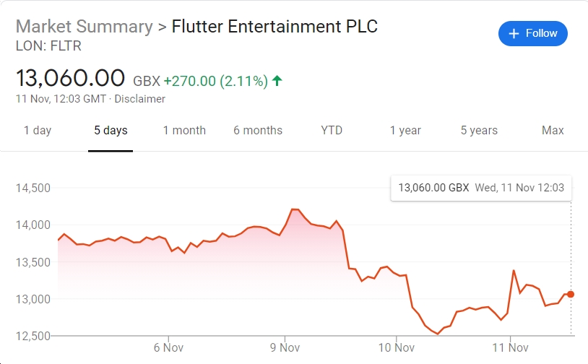
Task: Click the 10 Nov axis label
Action: (x=397, y=347)
